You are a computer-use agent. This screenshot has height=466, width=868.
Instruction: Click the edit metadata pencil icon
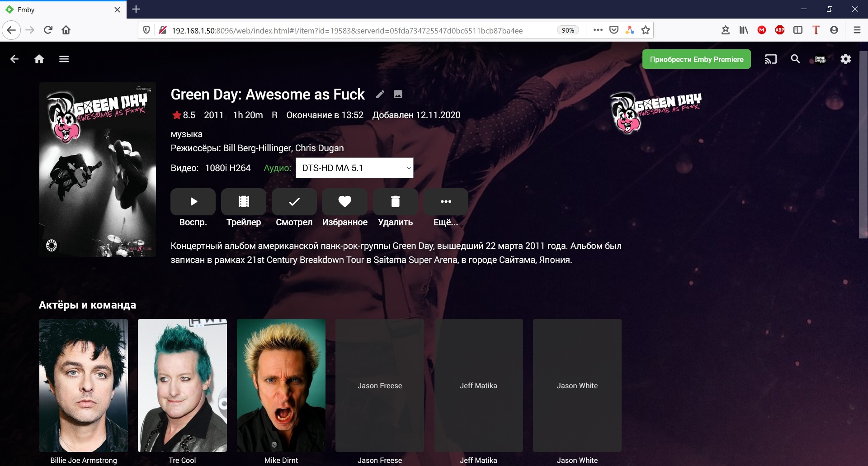tap(380, 94)
